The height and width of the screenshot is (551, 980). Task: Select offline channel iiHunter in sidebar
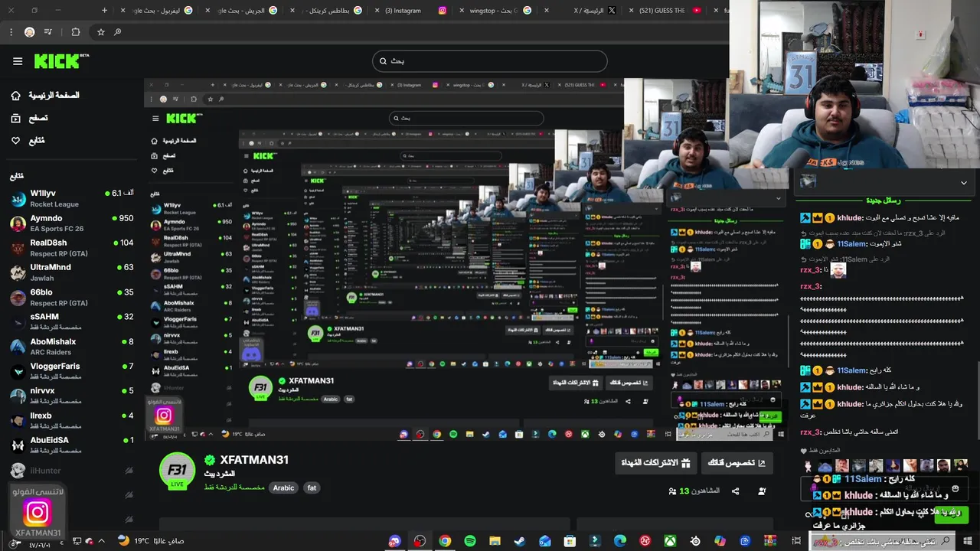pos(72,471)
